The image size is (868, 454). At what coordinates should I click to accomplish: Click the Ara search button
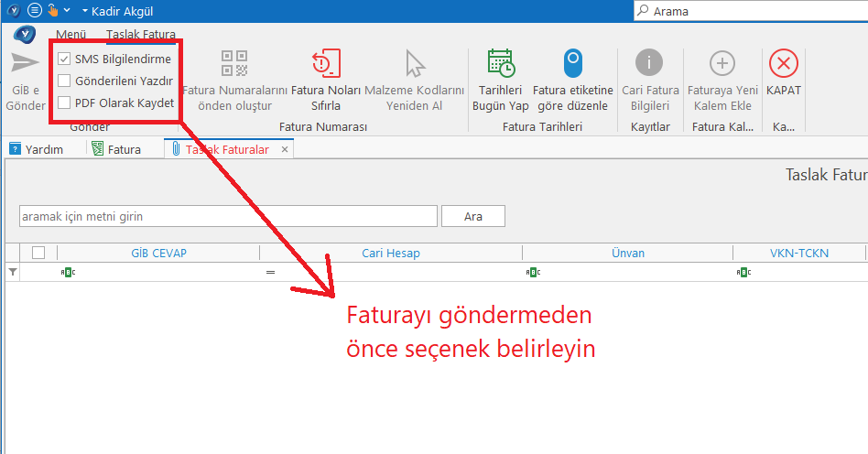click(472, 216)
